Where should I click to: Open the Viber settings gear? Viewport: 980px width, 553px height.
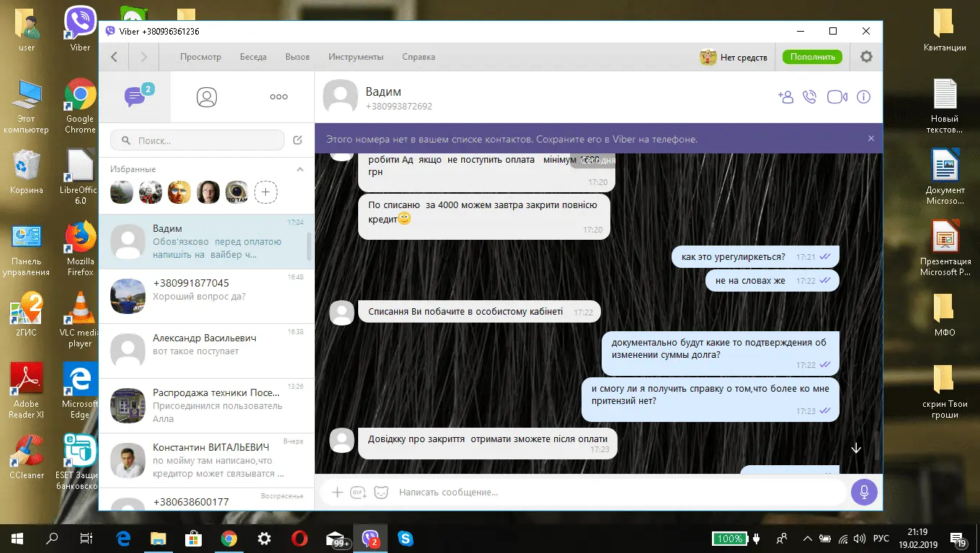click(866, 57)
